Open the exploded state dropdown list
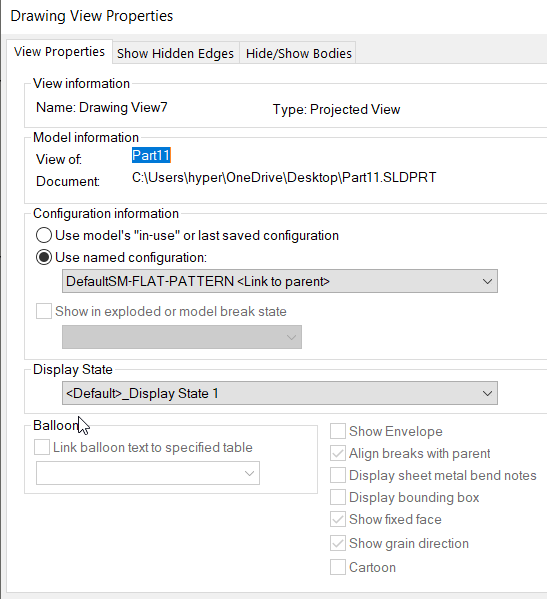Image resolution: width=547 pixels, height=599 pixels. (x=182, y=337)
